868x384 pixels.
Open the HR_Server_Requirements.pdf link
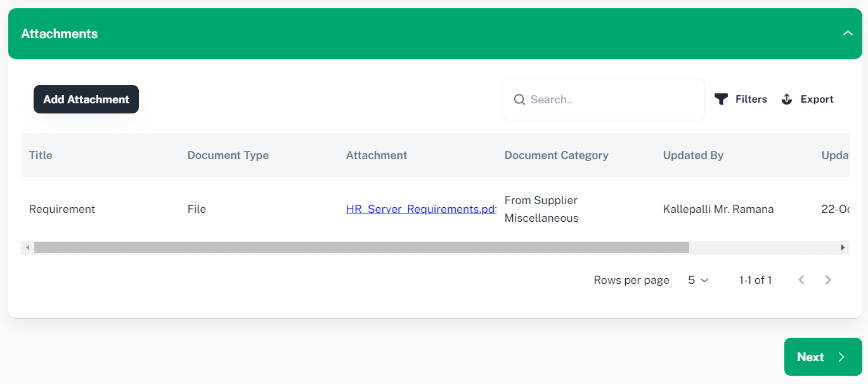click(420, 209)
